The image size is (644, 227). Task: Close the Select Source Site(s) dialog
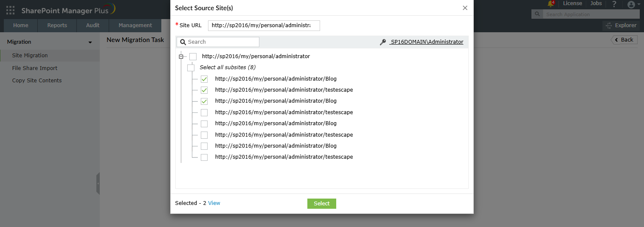465,8
